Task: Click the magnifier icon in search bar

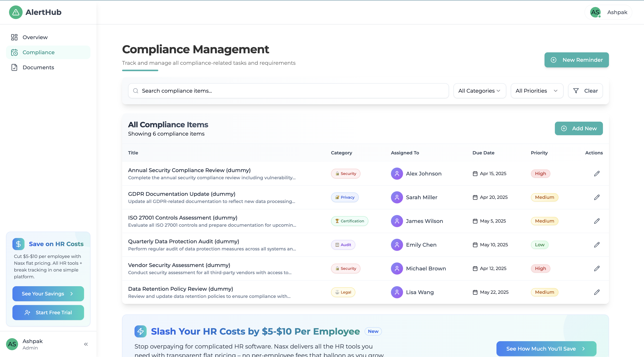Action: 135,91
